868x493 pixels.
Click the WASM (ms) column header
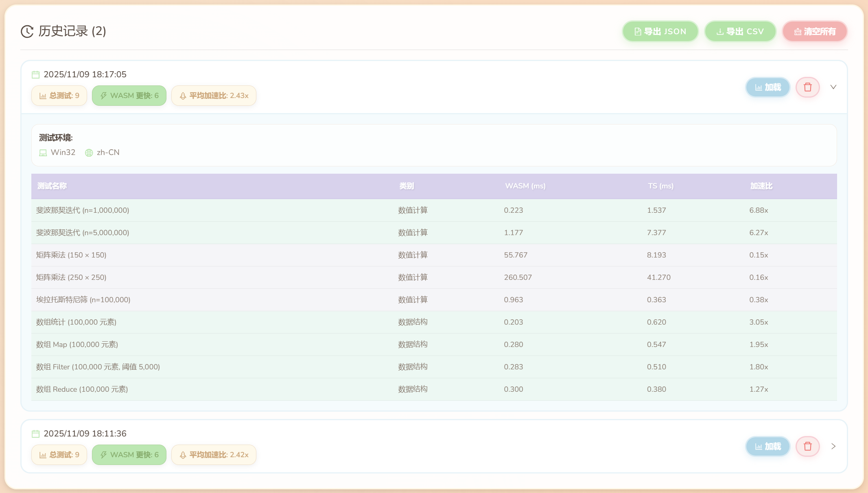tap(525, 186)
